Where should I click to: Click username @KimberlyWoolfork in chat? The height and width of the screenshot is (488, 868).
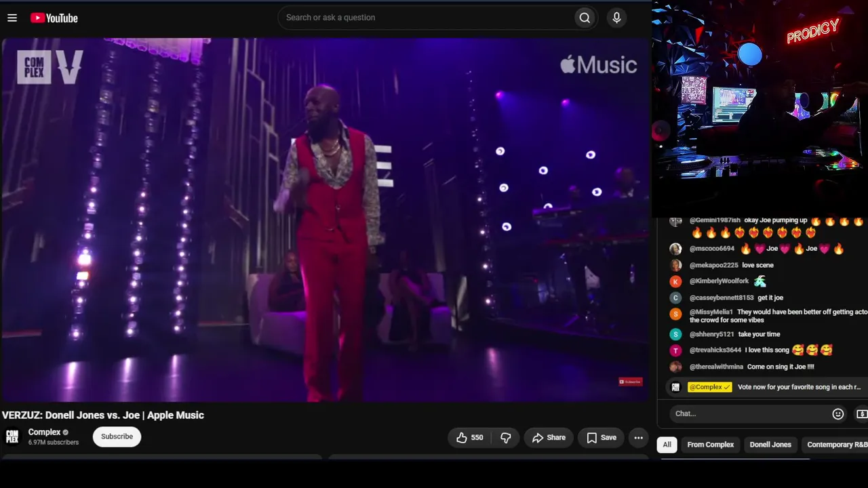(x=719, y=281)
